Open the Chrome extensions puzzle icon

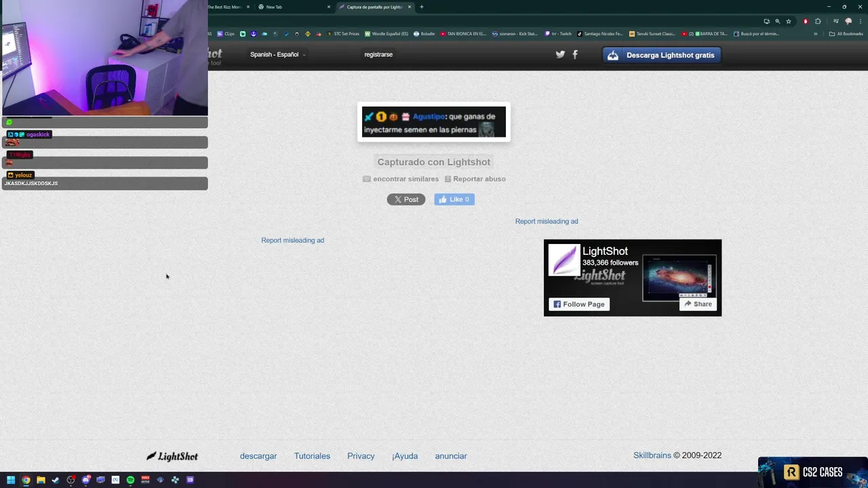point(818,21)
